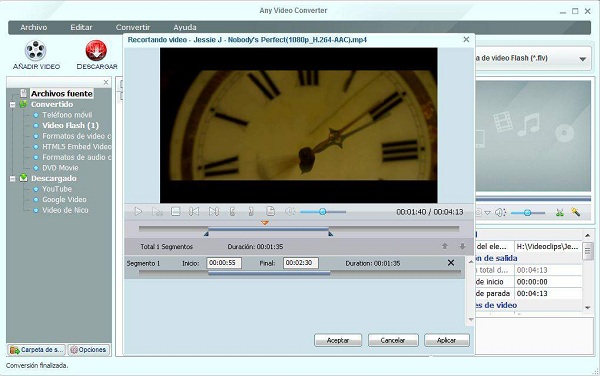Open the Ayuda menu
The image size is (600, 376).
185,28
